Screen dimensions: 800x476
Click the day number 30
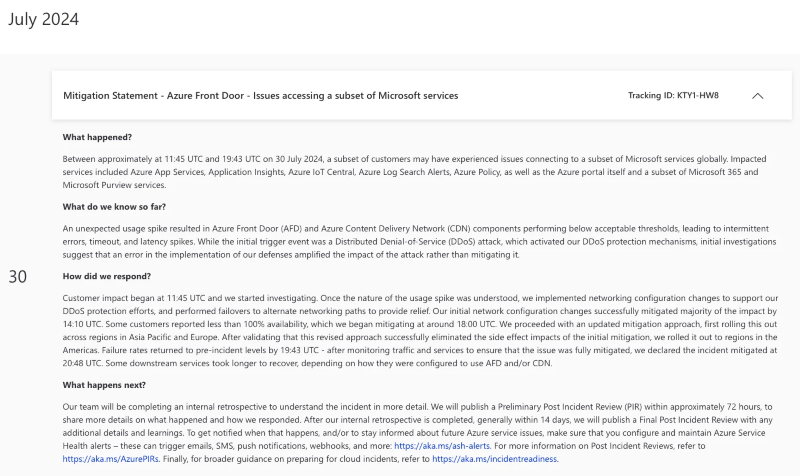[x=17, y=277]
